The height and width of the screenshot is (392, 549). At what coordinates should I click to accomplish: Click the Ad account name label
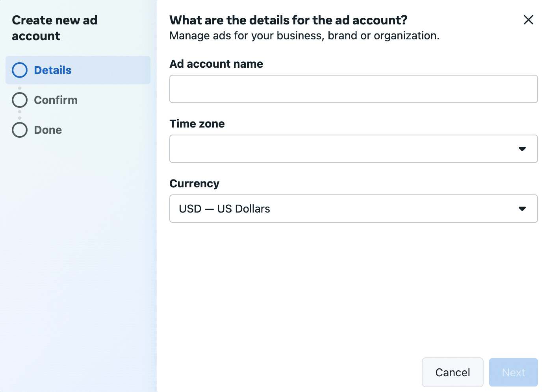pyautogui.click(x=216, y=63)
